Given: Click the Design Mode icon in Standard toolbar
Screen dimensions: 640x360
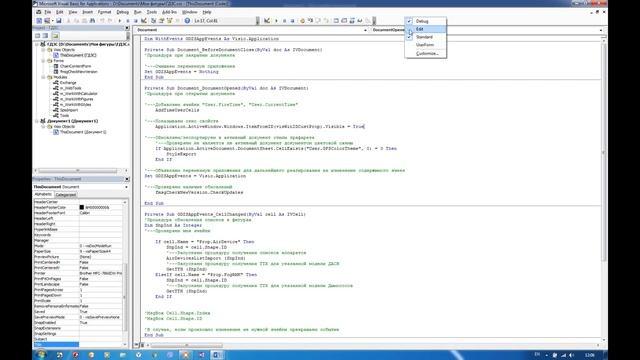Looking at the screenshot, I should 144,20.
